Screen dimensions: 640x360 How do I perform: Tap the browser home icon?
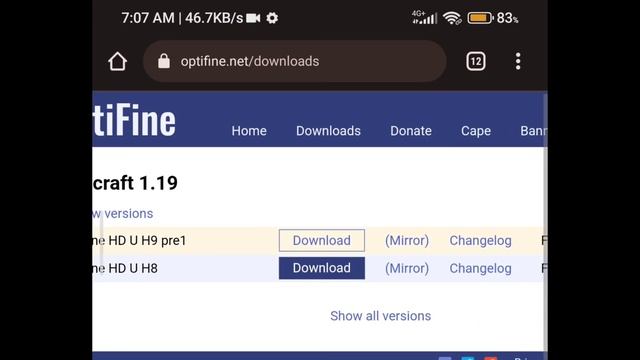[118, 62]
